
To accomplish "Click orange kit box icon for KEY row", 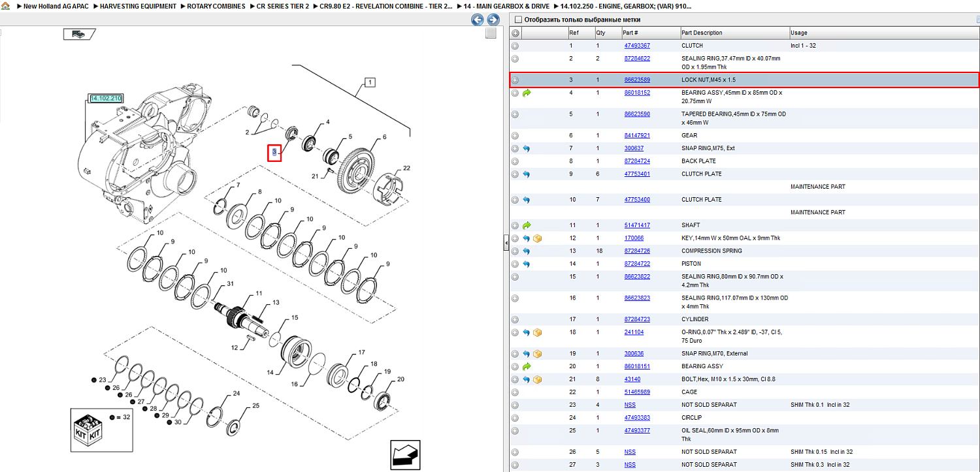I will pyautogui.click(x=537, y=238).
